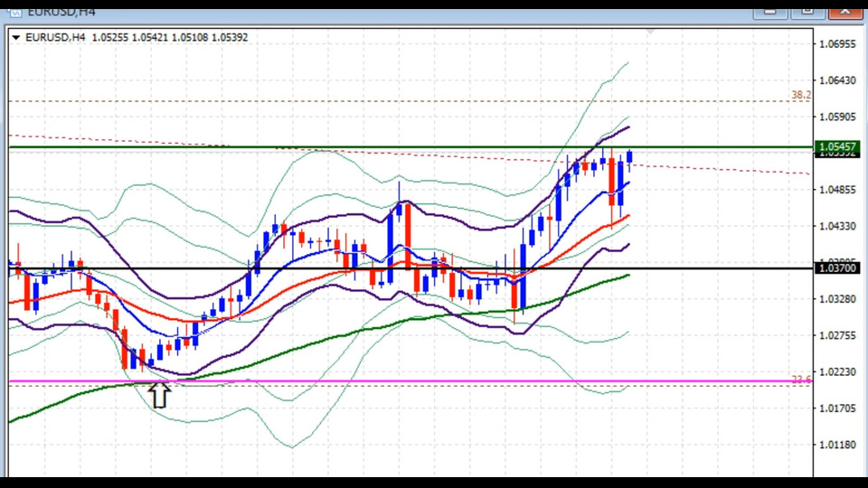The width and height of the screenshot is (868, 488).
Task: Click the chart window icon in title bar
Action: pyautogui.click(x=14, y=12)
